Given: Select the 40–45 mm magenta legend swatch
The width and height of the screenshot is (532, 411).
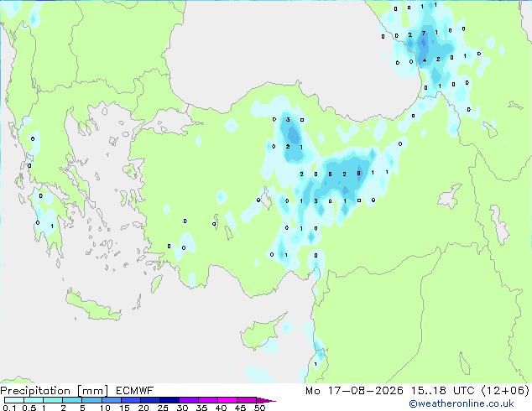Looking at the screenshot, I should [227, 400].
